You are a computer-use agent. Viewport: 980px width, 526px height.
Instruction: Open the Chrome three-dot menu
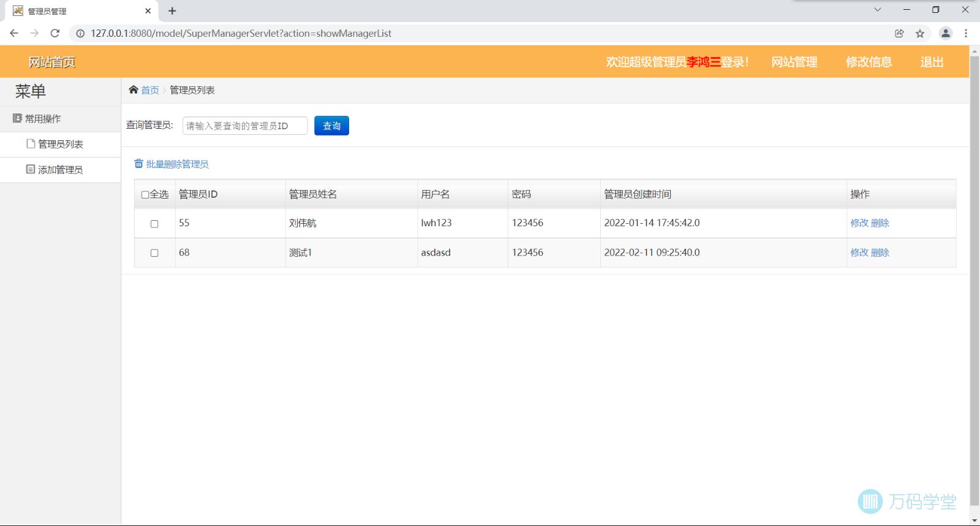coord(966,34)
